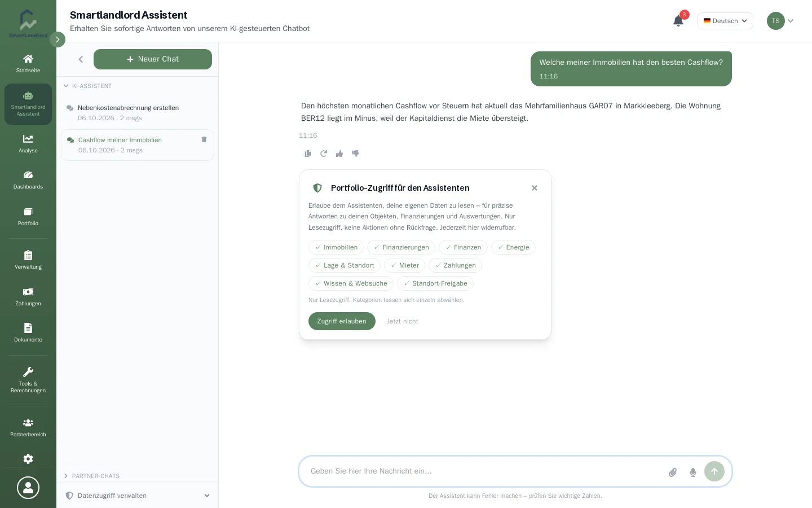
Task: Give the response a thumbs down
Action: [x=355, y=154]
